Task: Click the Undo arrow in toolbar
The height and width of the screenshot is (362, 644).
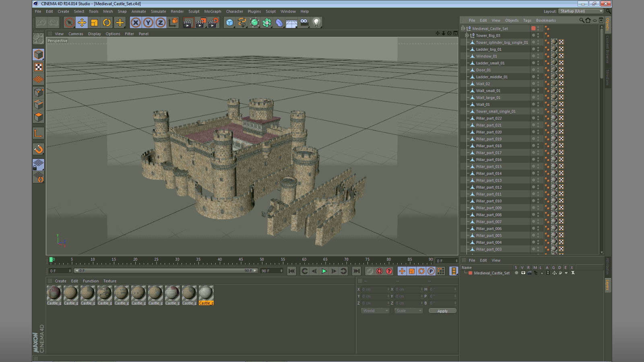Action: (41, 23)
